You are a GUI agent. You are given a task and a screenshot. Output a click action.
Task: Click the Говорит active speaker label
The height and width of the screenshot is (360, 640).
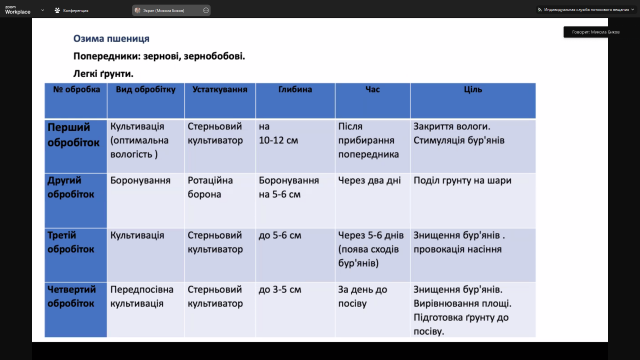click(596, 32)
